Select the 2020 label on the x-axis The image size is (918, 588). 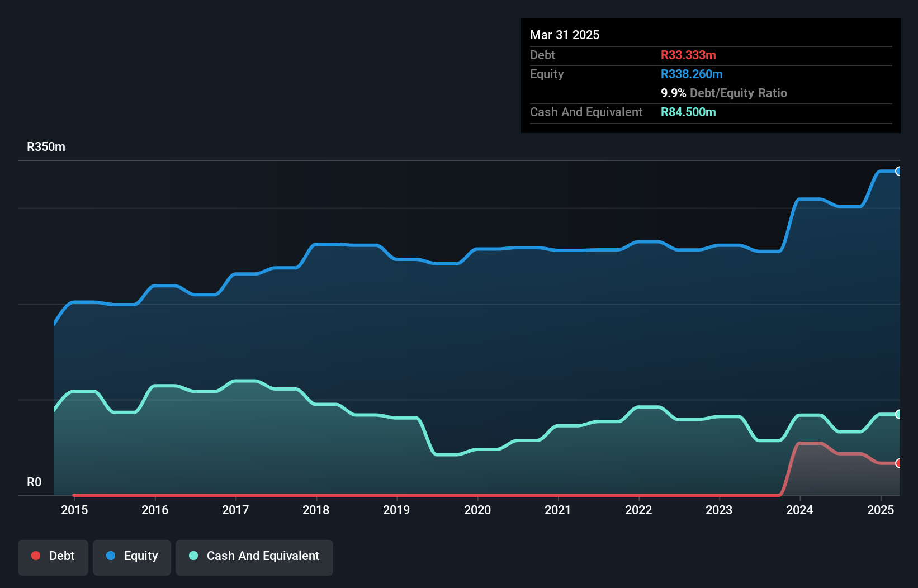coord(477,510)
